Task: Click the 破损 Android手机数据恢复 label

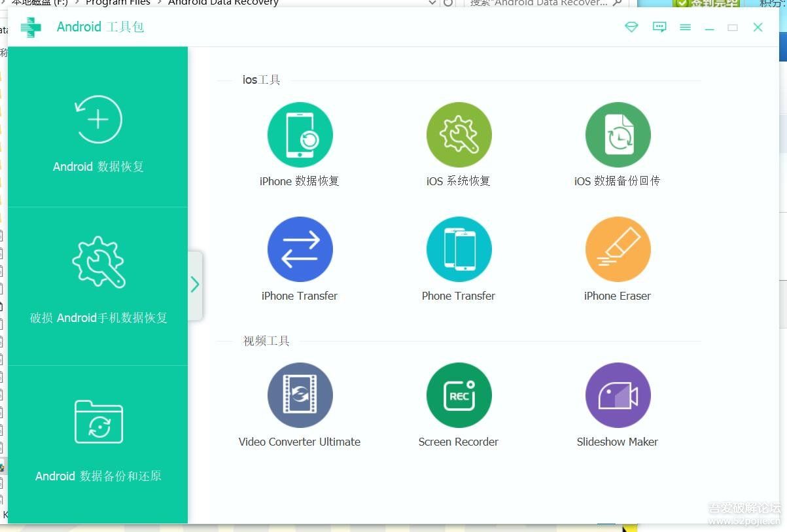Action: pos(99,318)
